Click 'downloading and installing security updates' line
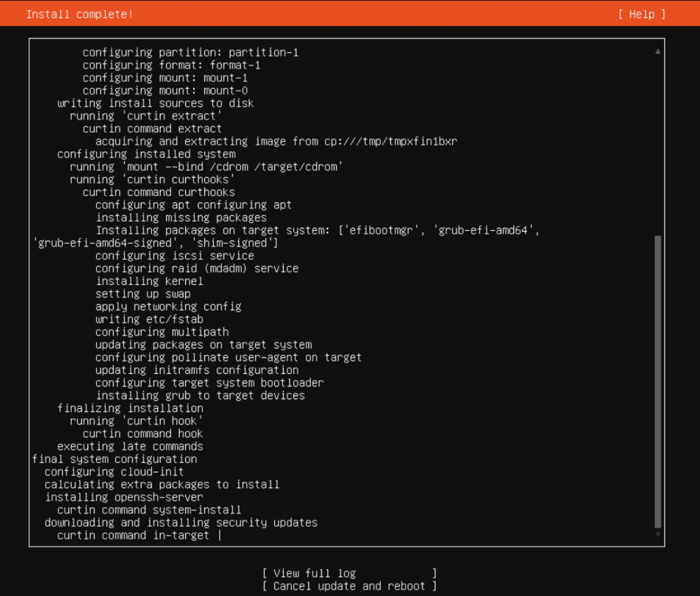This screenshot has width=700, height=596. (180, 523)
